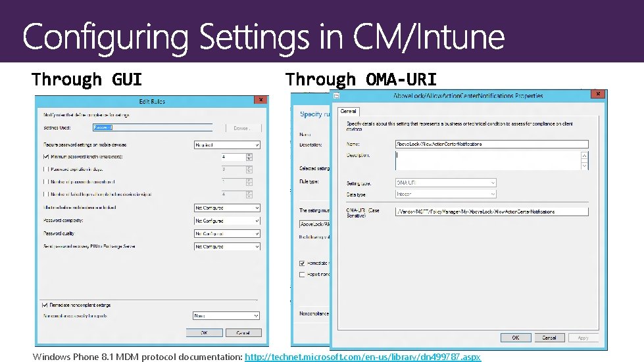644x362 pixels.
Task: Enable Number of failed logon attempts checkbox
Action: click(x=46, y=194)
